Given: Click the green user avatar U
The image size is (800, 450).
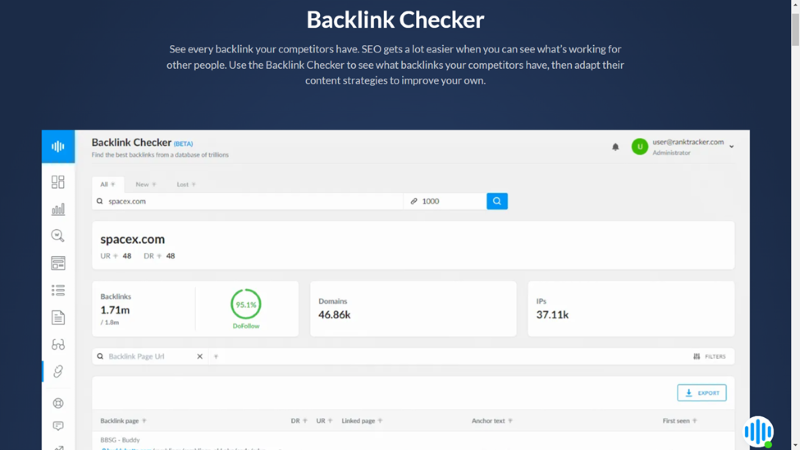Looking at the screenshot, I should [x=639, y=146].
